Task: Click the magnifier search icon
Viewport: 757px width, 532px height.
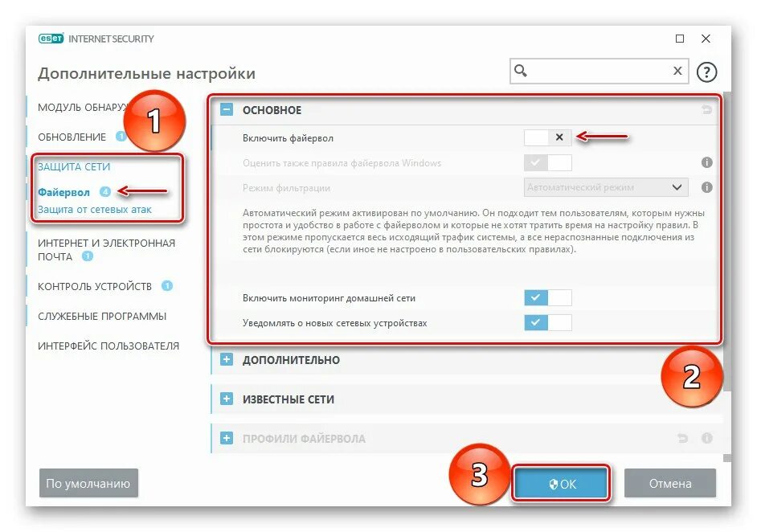Action: (521, 71)
